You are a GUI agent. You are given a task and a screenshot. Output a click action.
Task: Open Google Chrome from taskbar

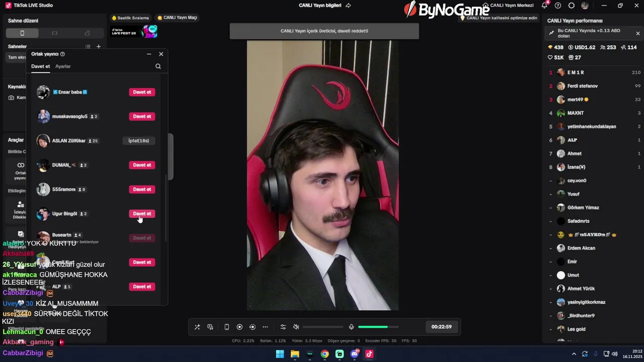[x=325, y=354]
